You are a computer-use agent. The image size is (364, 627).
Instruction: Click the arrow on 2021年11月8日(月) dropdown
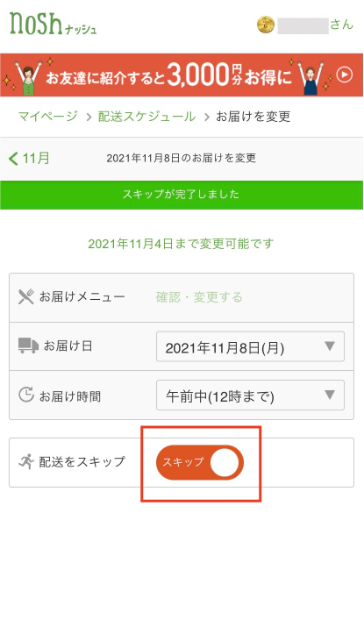[x=330, y=346]
